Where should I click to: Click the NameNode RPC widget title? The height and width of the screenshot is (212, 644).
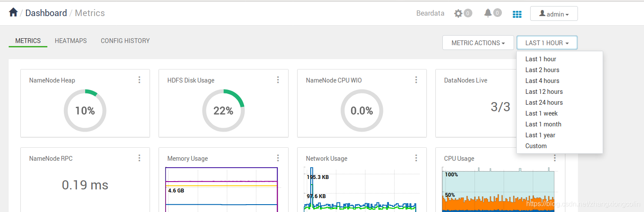(x=51, y=159)
